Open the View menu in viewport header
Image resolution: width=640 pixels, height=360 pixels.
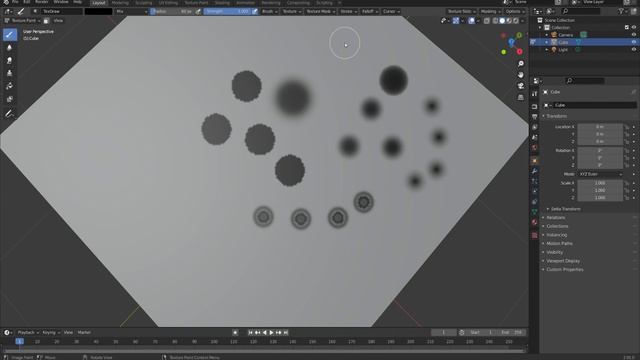pyautogui.click(x=58, y=20)
